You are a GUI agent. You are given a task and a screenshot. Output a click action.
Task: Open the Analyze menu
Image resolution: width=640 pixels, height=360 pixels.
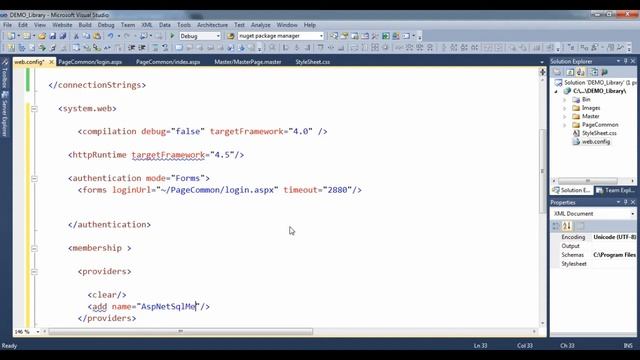click(260, 25)
